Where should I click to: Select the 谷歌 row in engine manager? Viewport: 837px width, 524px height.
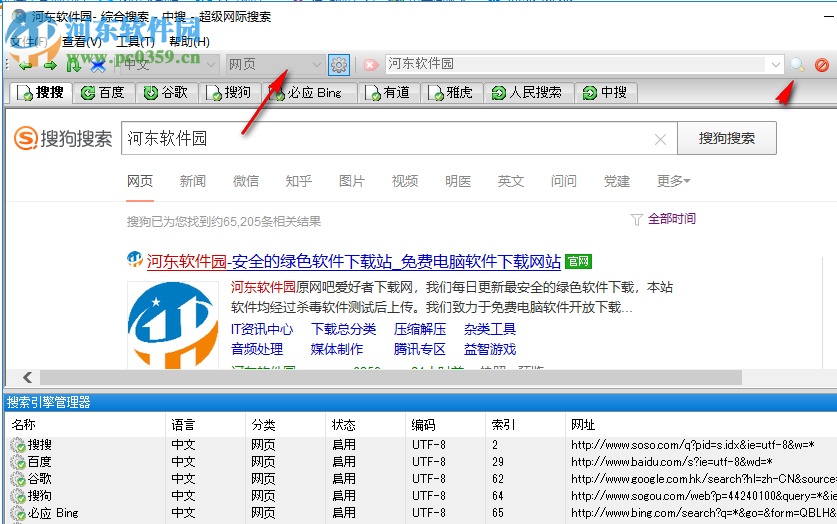coord(421,479)
